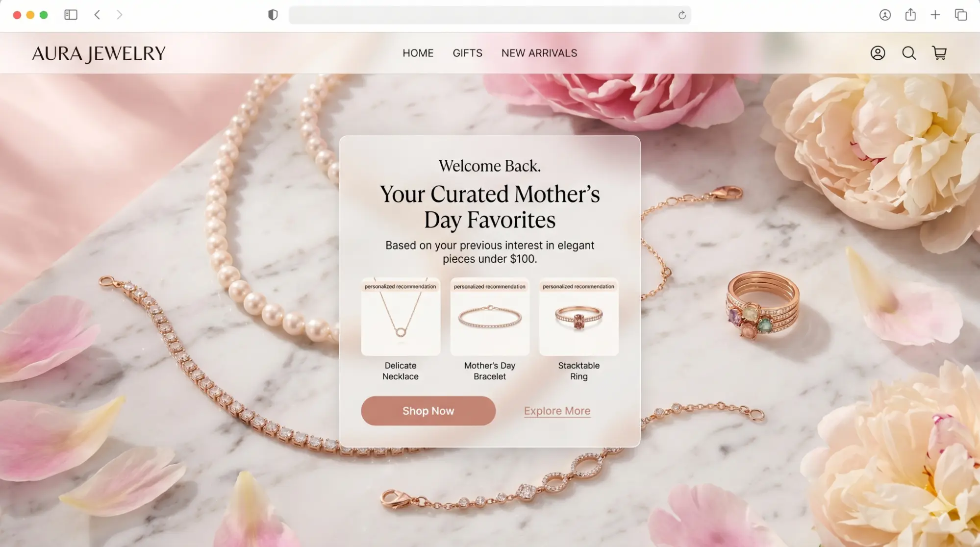Click the browser forward arrow
The width and height of the screenshot is (980, 547).
click(119, 15)
